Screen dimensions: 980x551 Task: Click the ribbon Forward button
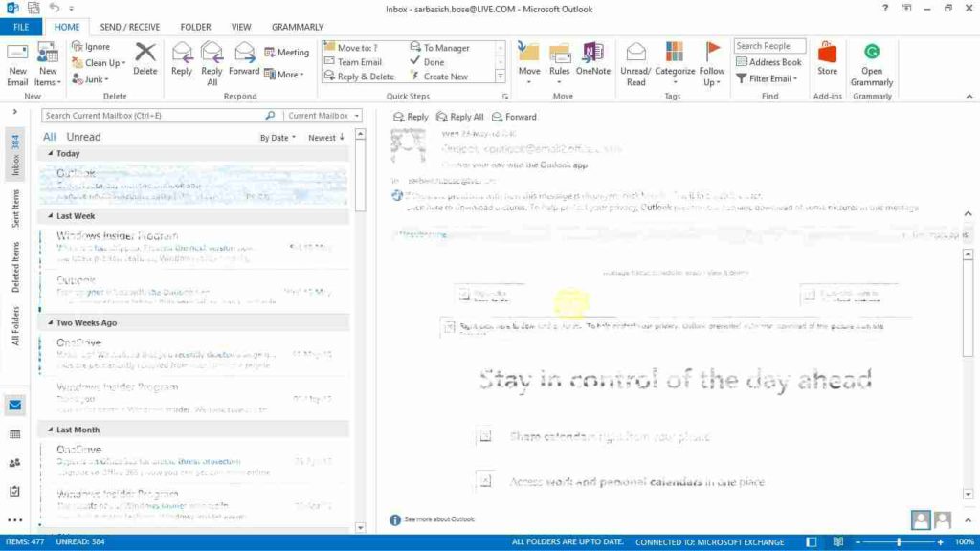point(244,59)
